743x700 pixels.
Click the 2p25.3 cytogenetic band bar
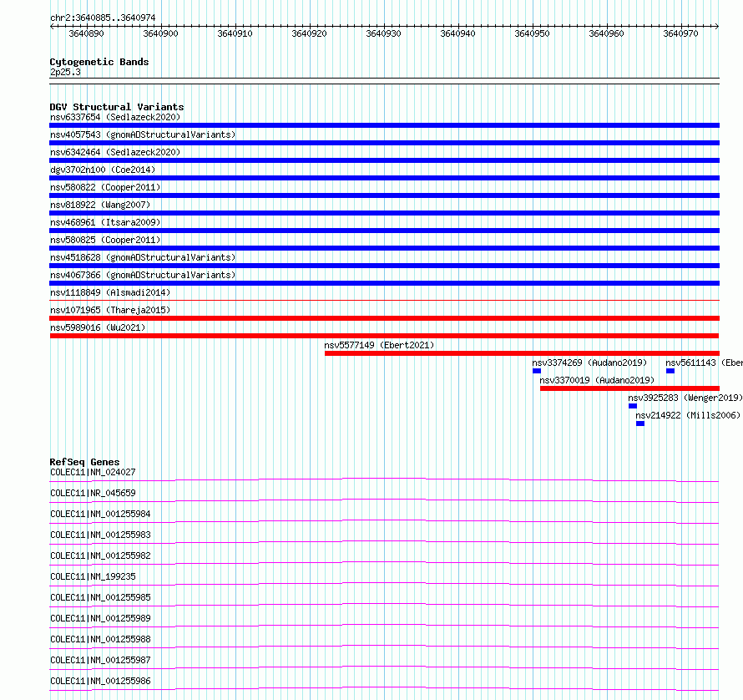tap(384, 81)
